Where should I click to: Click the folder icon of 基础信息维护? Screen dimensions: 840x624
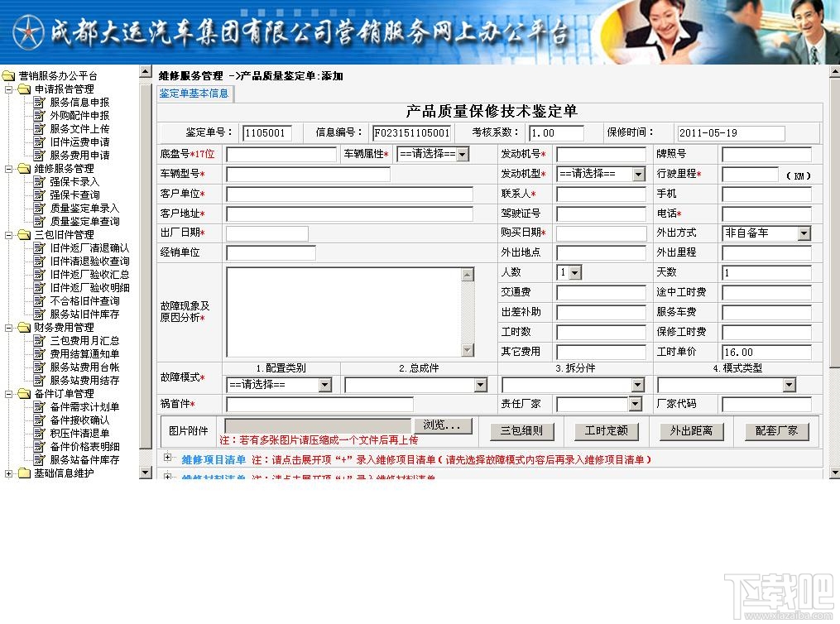(24, 473)
